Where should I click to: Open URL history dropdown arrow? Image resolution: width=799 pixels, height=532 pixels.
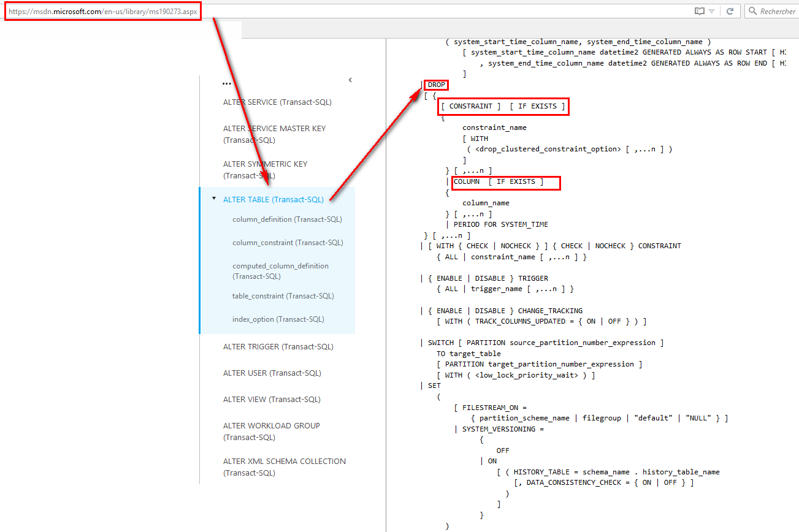click(711, 11)
